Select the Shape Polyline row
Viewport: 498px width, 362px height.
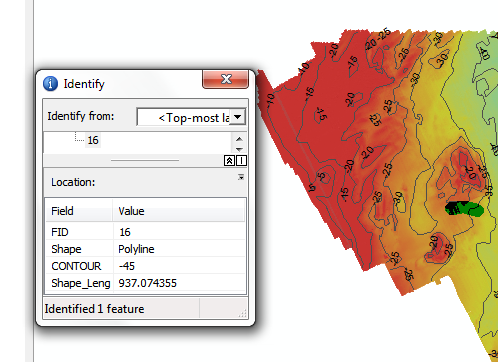tap(145, 249)
